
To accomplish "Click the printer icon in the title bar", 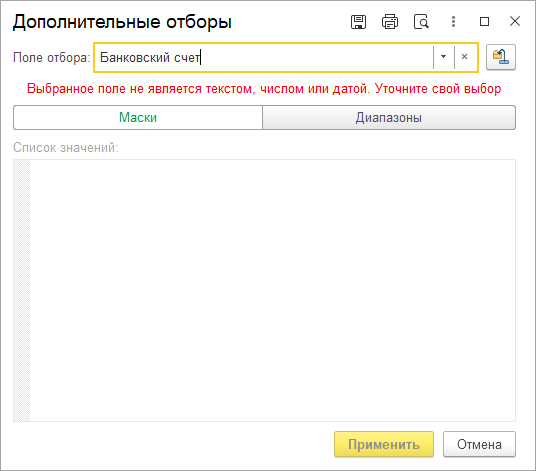I will (390, 22).
